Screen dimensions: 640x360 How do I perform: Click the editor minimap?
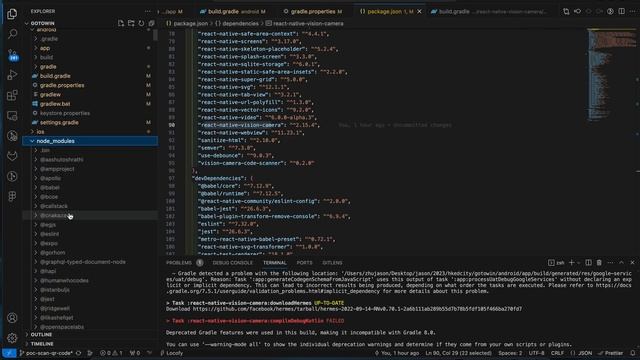click(x=611, y=76)
